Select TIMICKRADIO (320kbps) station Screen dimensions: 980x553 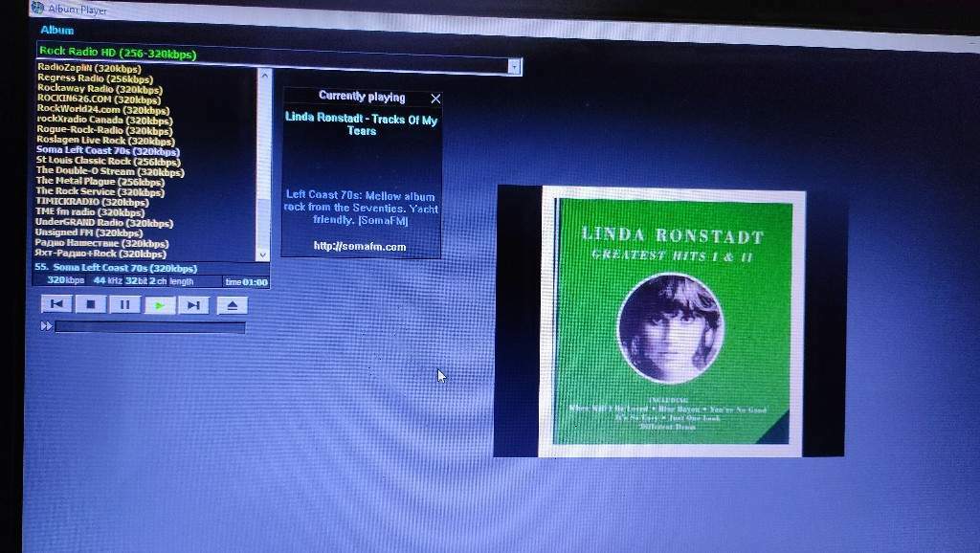[x=92, y=202]
